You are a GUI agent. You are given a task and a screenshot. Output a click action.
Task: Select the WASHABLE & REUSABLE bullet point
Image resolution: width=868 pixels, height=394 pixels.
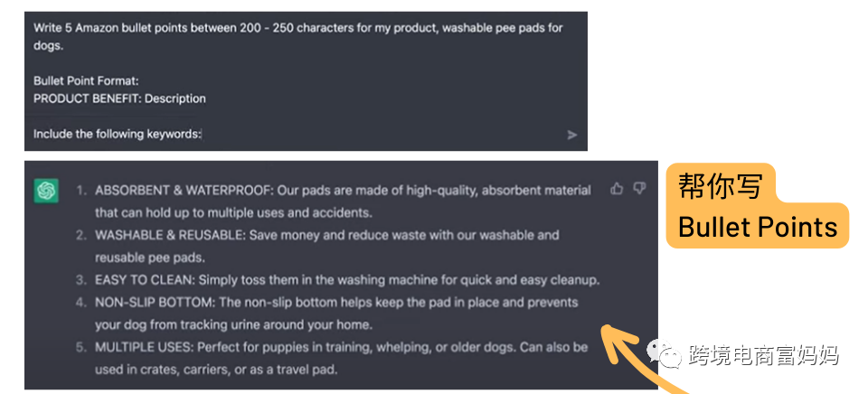click(x=327, y=235)
